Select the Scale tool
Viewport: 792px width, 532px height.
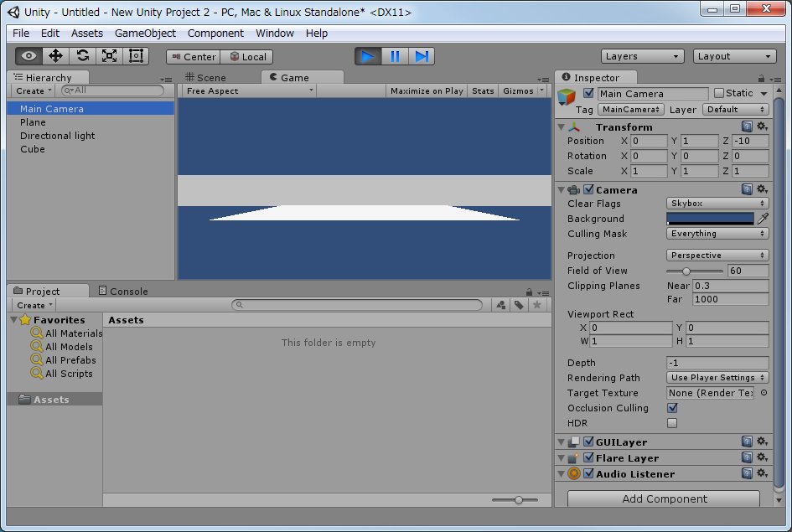tap(109, 56)
